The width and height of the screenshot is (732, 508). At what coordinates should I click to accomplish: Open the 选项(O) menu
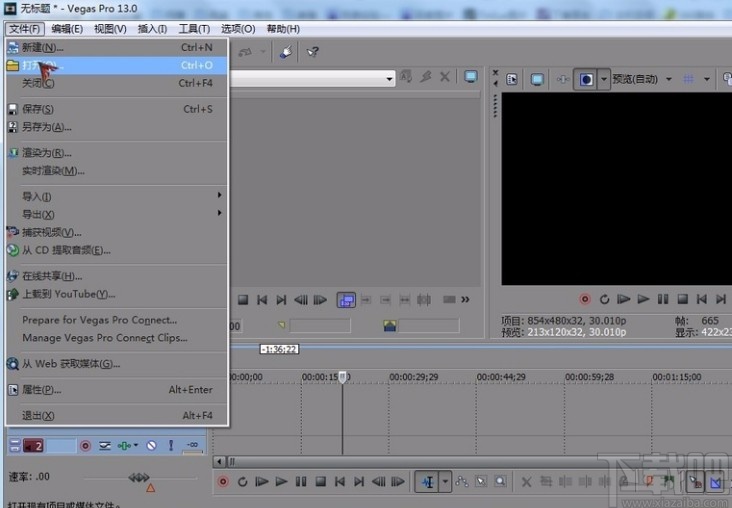[238, 29]
